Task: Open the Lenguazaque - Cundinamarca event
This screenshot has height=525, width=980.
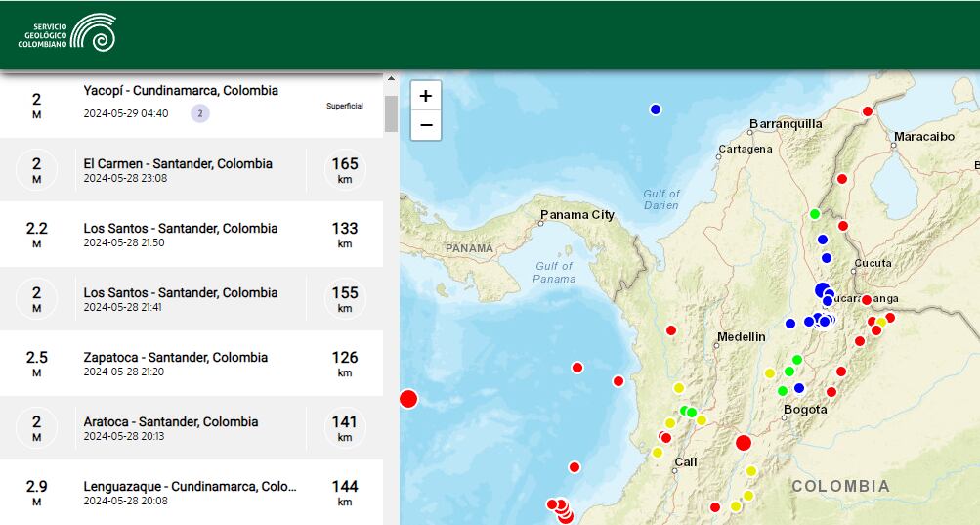Action: [x=190, y=487]
